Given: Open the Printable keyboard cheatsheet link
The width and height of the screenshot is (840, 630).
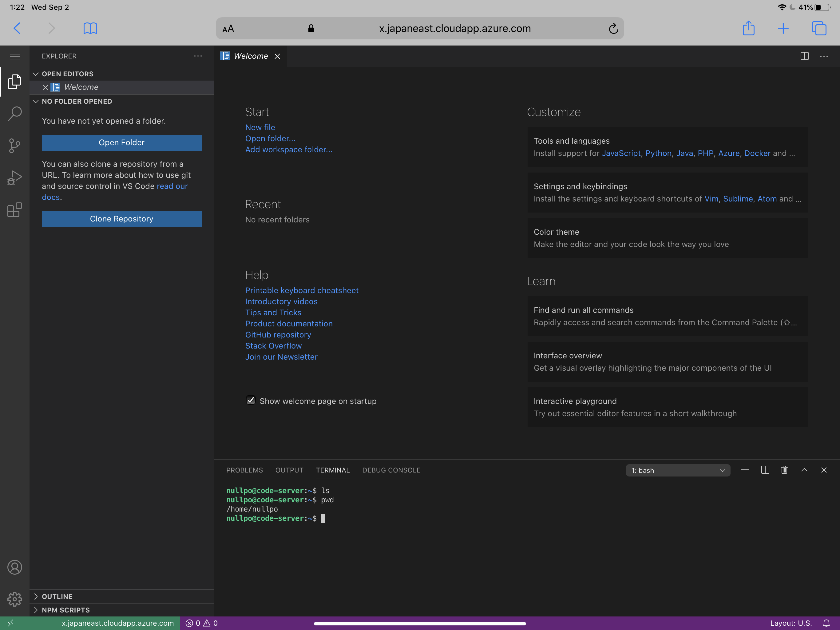Looking at the screenshot, I should pyautogui.click(x=302, y=290).
